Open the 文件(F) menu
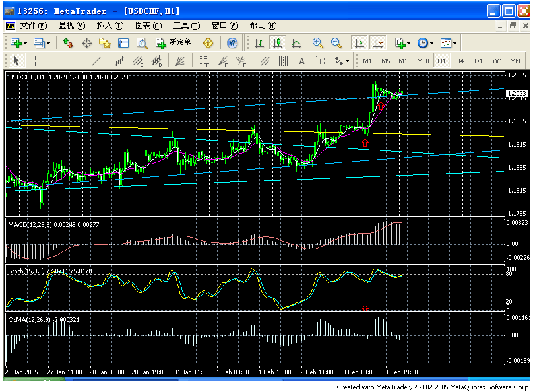Screen dimensions: 535x392 32,26
